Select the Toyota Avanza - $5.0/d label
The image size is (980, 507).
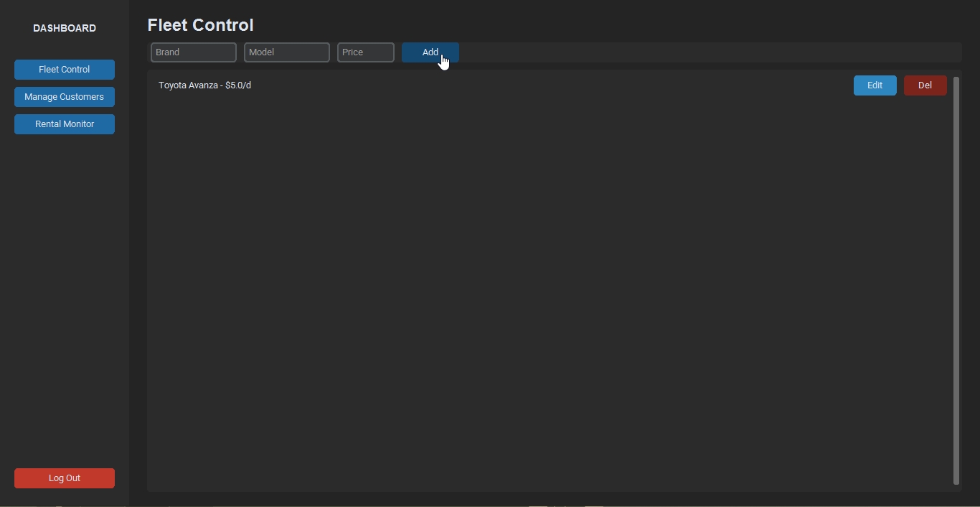pos(205,85)
